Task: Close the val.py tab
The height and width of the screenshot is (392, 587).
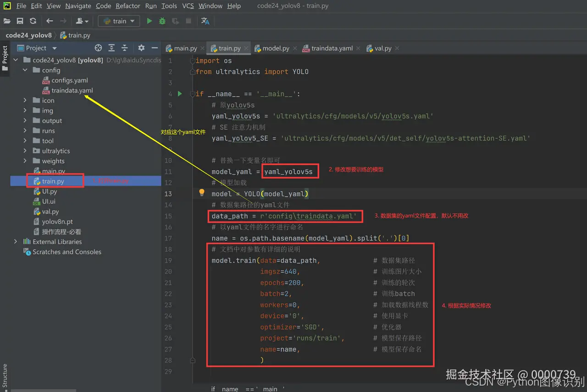Action: click(x=397, y=48)
